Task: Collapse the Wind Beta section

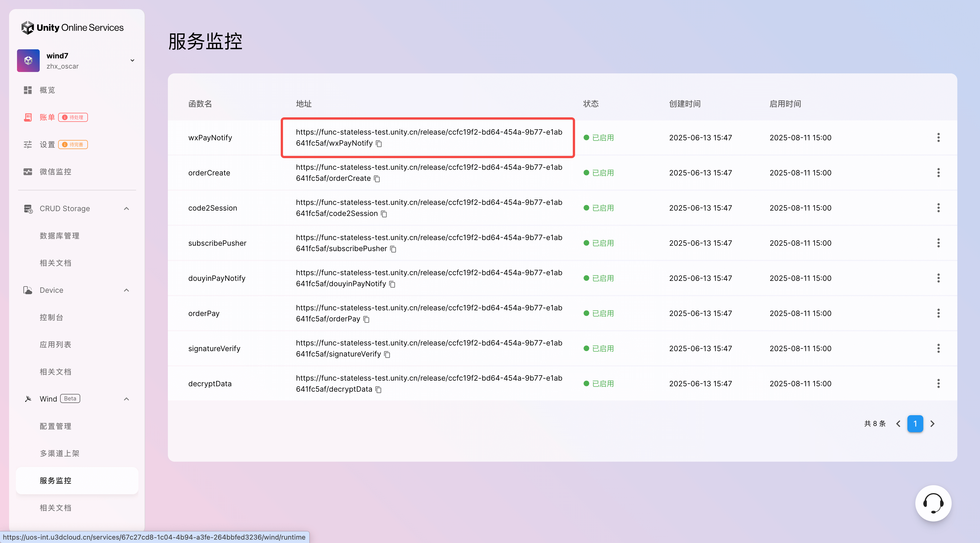Action: (126, 399)
